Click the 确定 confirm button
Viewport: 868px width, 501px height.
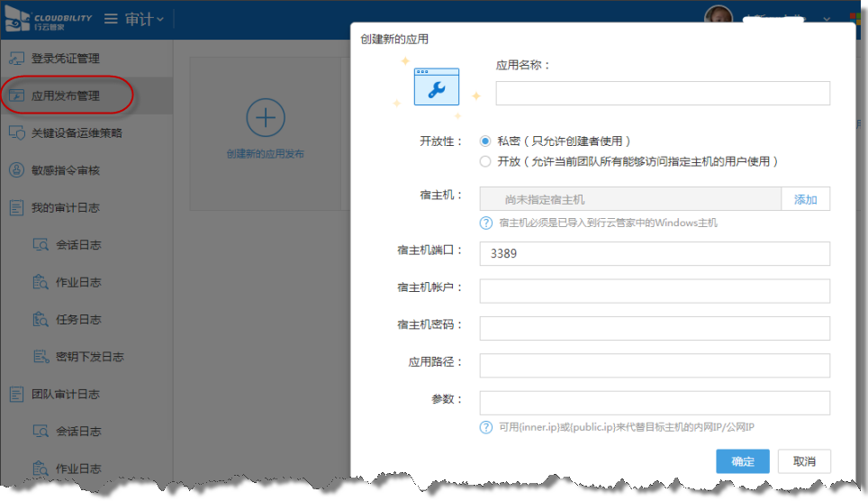(x=742, y=461)
